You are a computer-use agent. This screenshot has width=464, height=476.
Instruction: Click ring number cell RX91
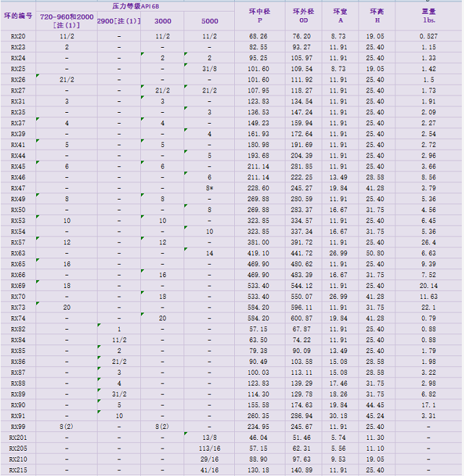click(18, 416)
